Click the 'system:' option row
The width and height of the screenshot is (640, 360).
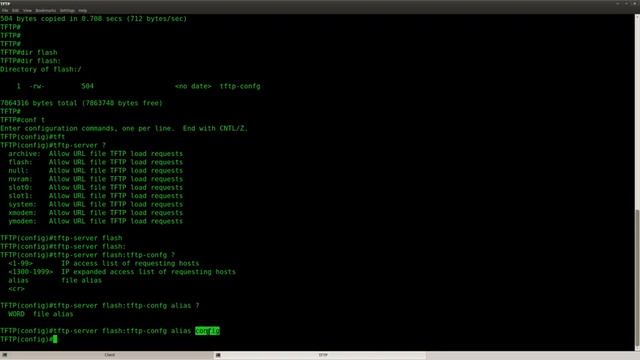(x=96, y=204)
